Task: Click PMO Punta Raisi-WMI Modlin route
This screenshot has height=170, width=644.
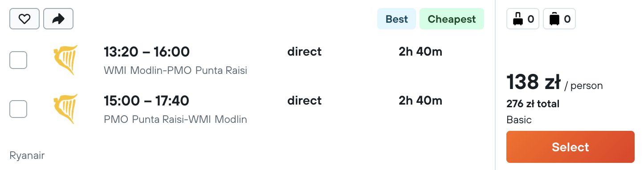Action: tap(175, 119)
